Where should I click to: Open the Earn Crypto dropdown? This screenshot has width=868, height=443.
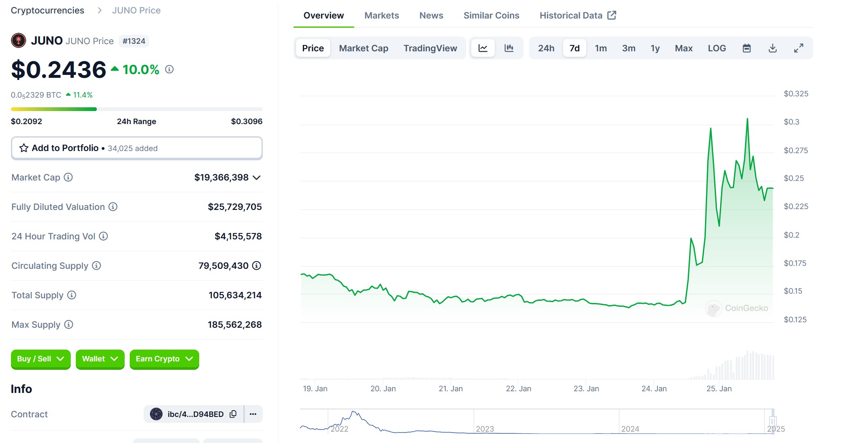coord(164,359)
